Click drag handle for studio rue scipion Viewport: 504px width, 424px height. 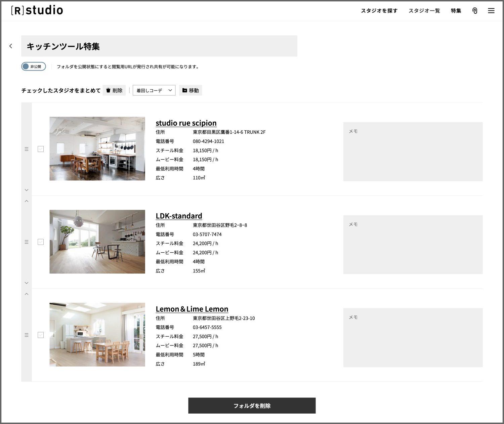click(27, 149)
